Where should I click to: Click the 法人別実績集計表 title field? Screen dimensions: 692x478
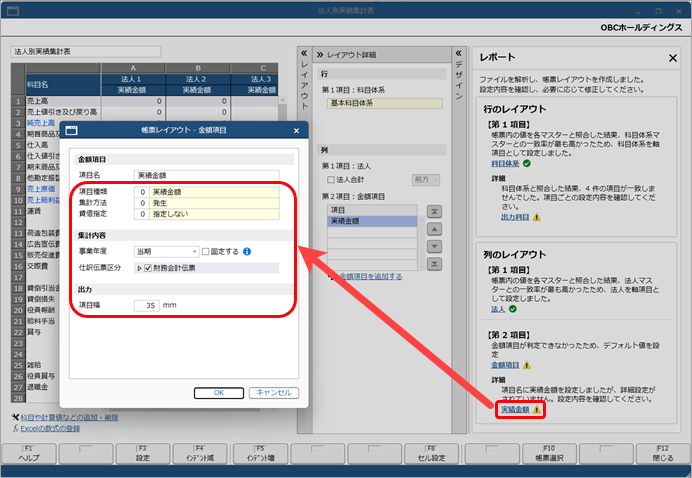[x=86, y=52]
